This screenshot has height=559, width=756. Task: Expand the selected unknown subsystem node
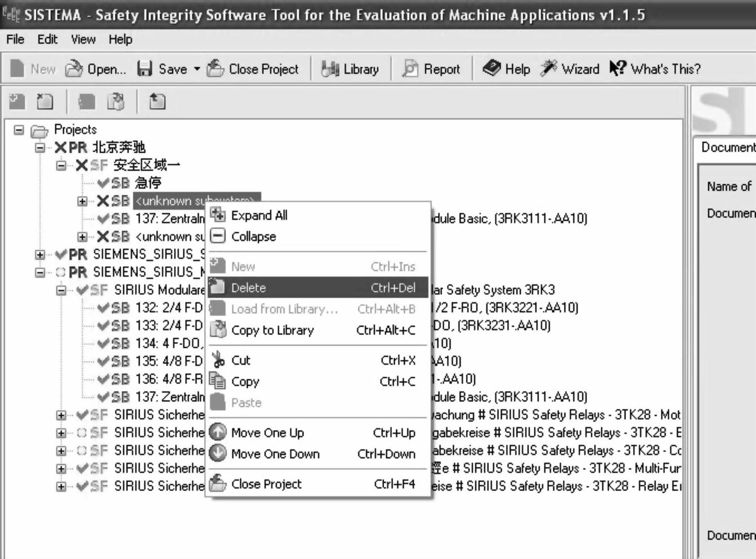click(82, 201)
